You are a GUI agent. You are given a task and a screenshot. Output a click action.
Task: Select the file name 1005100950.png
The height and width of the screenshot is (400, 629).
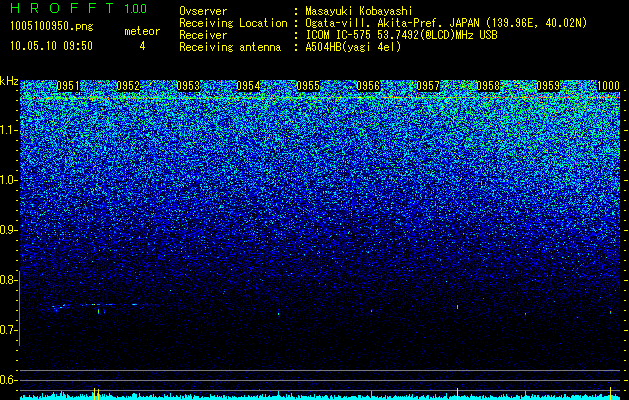click(x=52, y=27)
